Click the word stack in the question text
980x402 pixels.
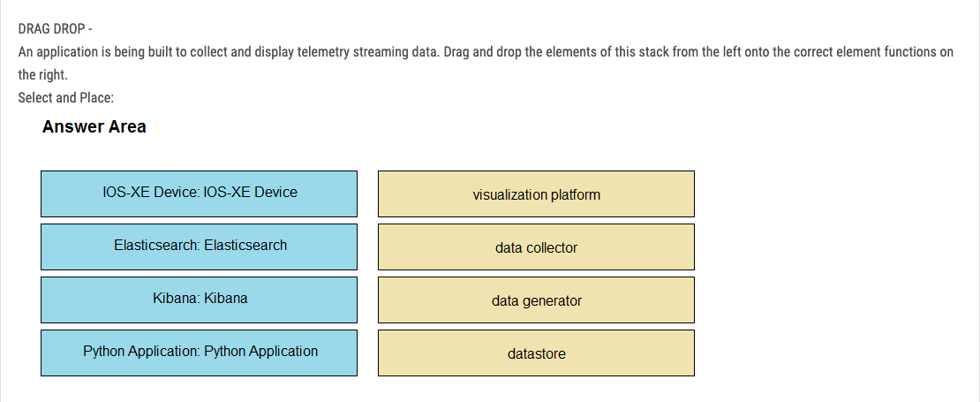tap(652, 52)
